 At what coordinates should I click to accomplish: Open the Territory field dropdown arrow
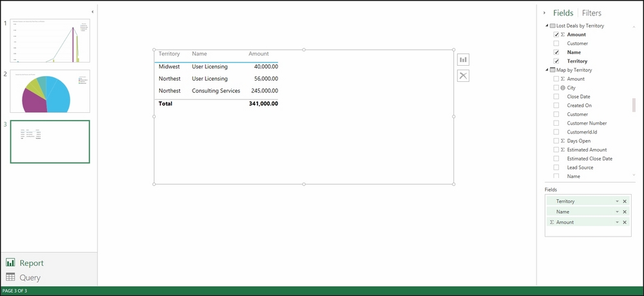[x=617, y=201]
